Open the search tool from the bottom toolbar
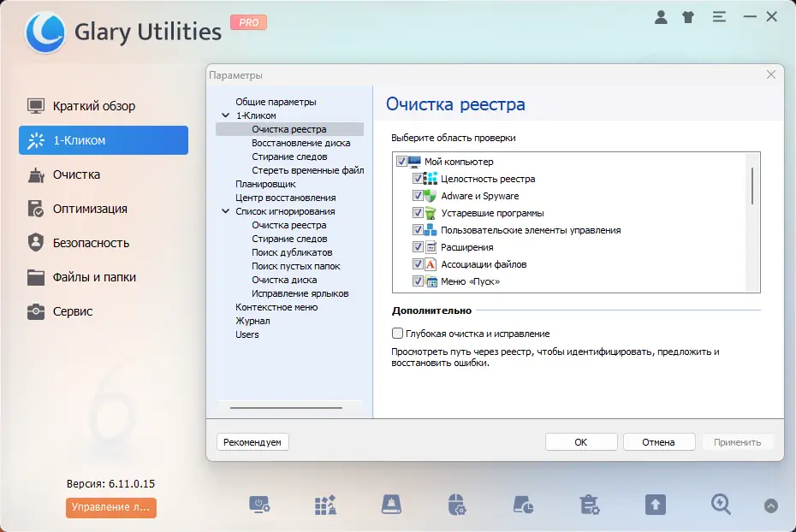796x532 pixels. (x=720, y=505)
